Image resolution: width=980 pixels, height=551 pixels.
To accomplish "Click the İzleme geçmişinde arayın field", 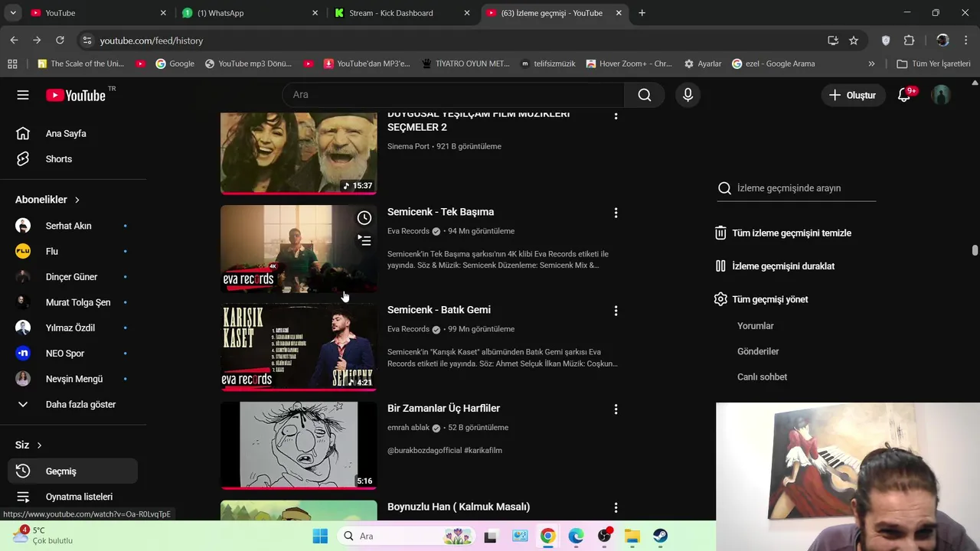I will (x=805, y=188).
